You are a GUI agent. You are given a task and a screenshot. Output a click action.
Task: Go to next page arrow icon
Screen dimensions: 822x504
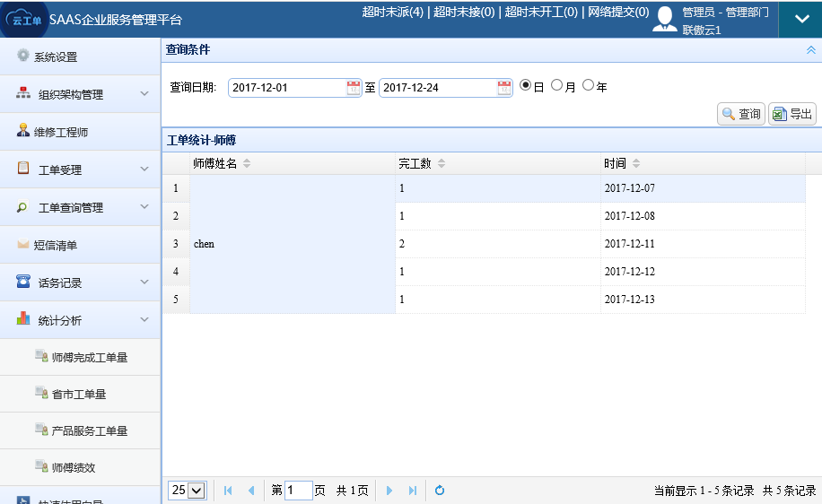point(389,491)
